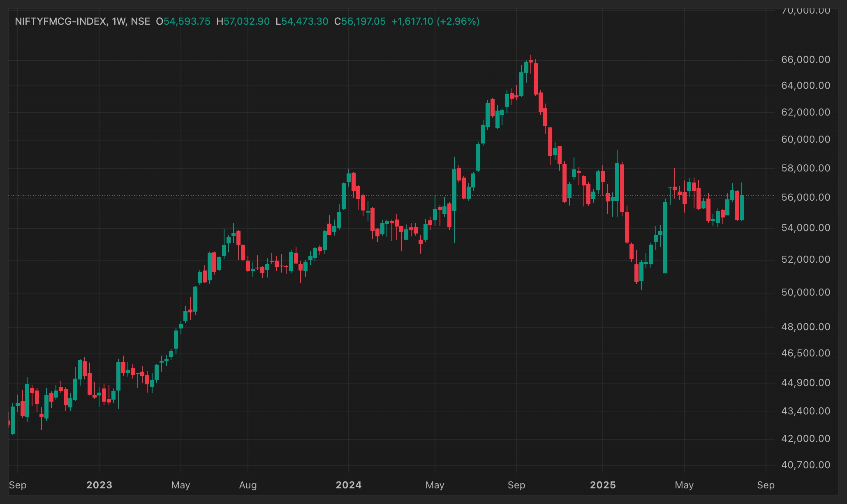Click the 2025 label on time axis
This screenshot has width=847, height=504.
tap(603, 485)
